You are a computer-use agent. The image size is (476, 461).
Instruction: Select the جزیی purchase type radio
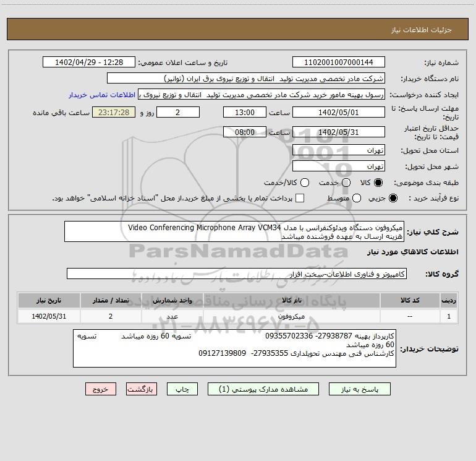[x=393, y=198]
